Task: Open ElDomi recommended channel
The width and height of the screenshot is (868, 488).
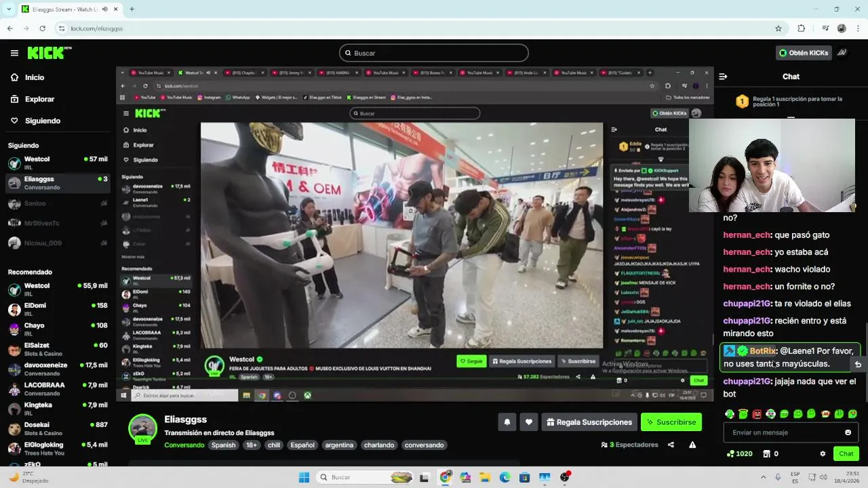Action: point(58,310)
